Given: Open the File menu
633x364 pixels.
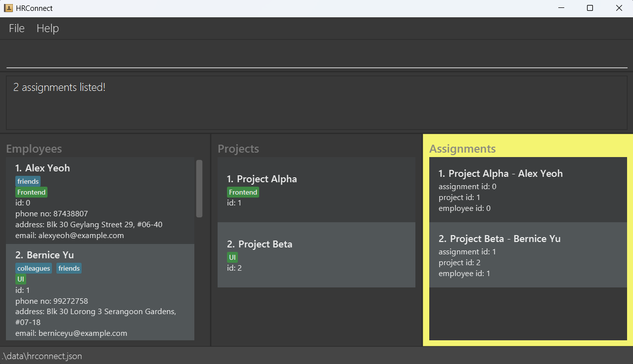Looking at the screenshot, I should click(x=17, y=28).
